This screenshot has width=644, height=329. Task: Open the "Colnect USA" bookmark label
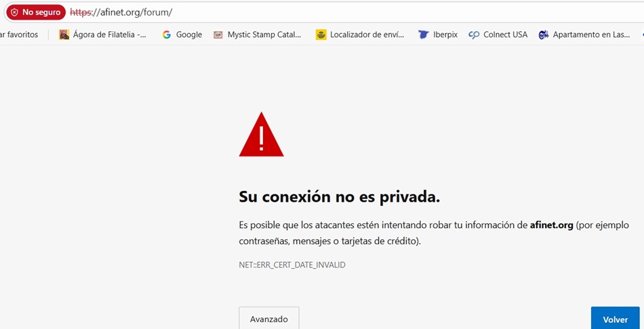[x=505, y=35]
